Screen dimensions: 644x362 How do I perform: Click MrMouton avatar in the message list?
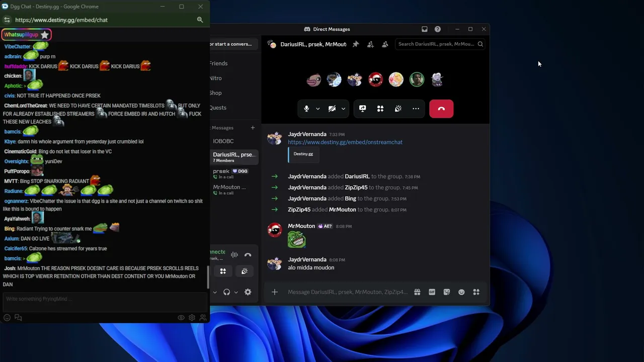(275, 230)
